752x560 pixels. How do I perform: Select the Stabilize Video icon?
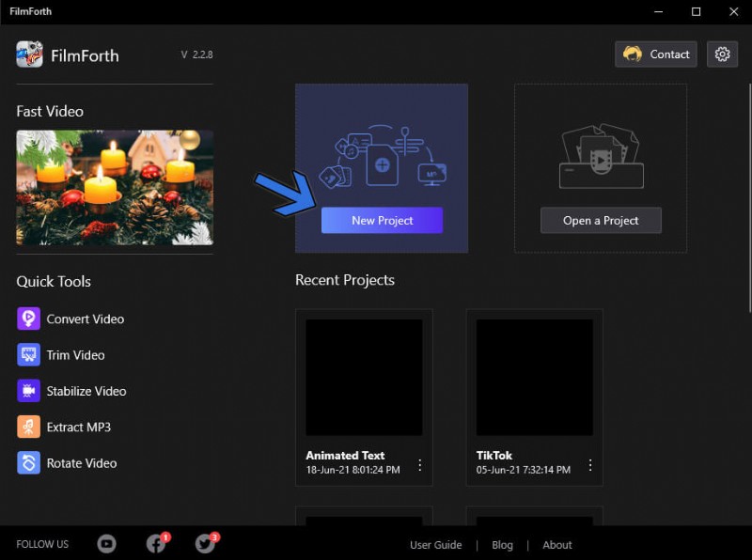pos(28,391)
